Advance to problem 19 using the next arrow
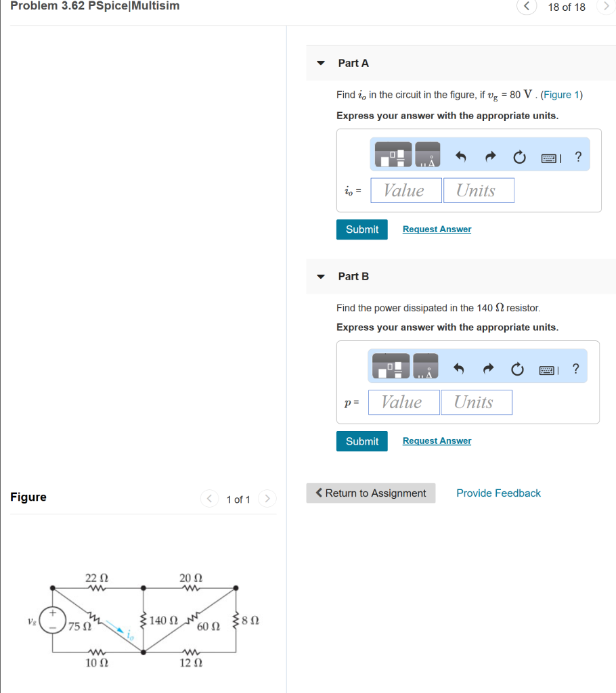 [x=607, y=7]
